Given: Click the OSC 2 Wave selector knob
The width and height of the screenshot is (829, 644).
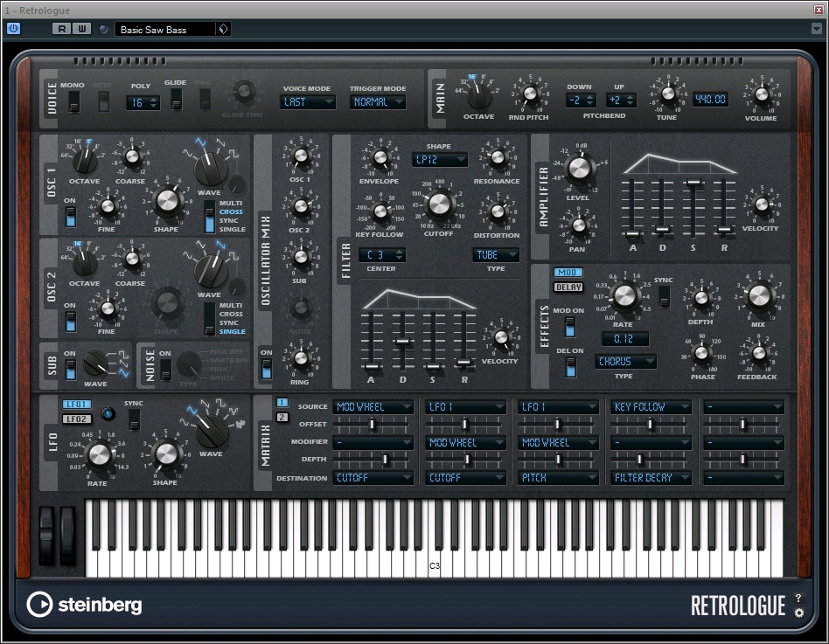Looking at the screenshot, I should 211,271.
